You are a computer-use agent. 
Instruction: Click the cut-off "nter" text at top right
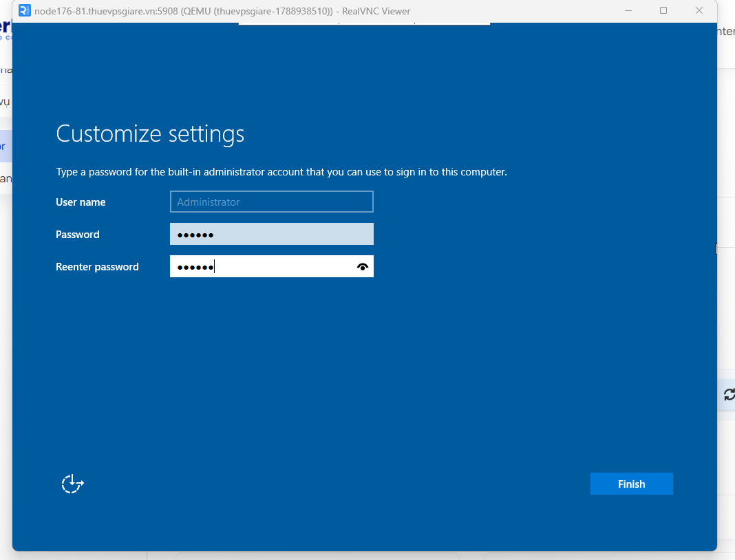[726, 32]
